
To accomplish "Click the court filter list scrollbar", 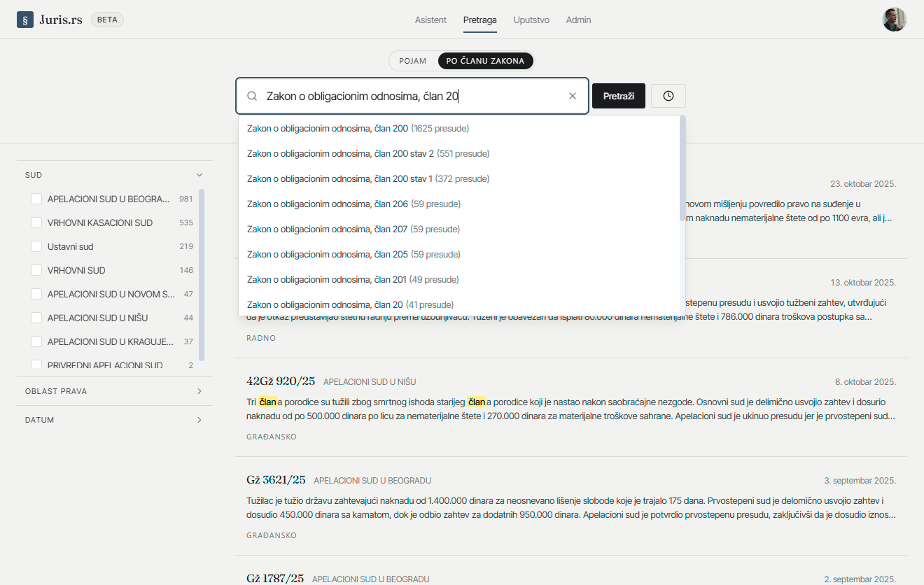I will tap(202, 274).
